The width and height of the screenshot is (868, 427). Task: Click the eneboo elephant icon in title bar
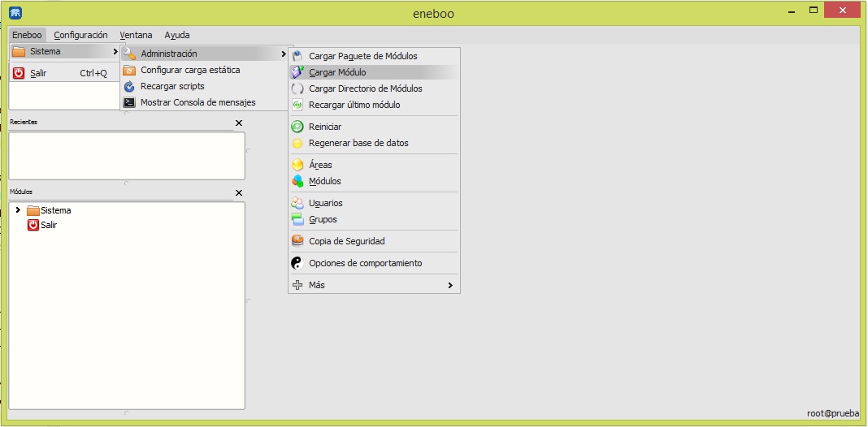coord(15,13)
